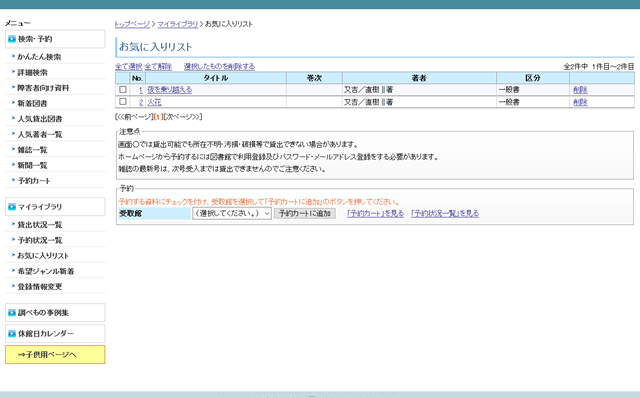Open 雑誌一覧 in the sidebar
This screenshot has width=640, height=397.
point(32,150)
